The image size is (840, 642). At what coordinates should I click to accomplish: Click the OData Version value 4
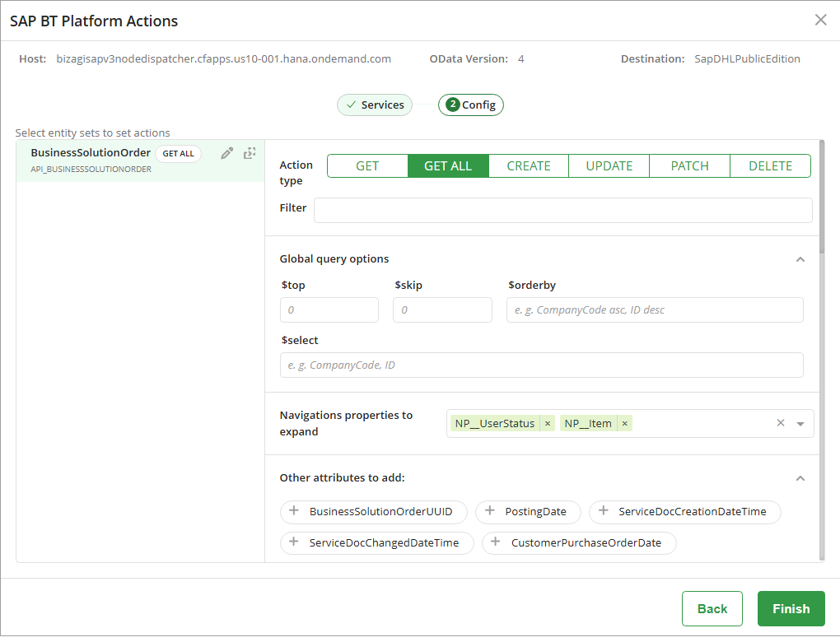[x=520, y=59]
